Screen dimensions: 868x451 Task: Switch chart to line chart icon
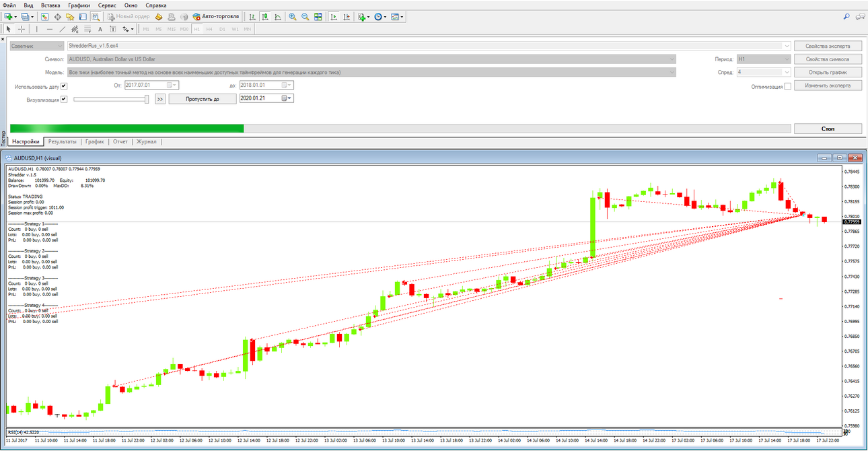278,16
